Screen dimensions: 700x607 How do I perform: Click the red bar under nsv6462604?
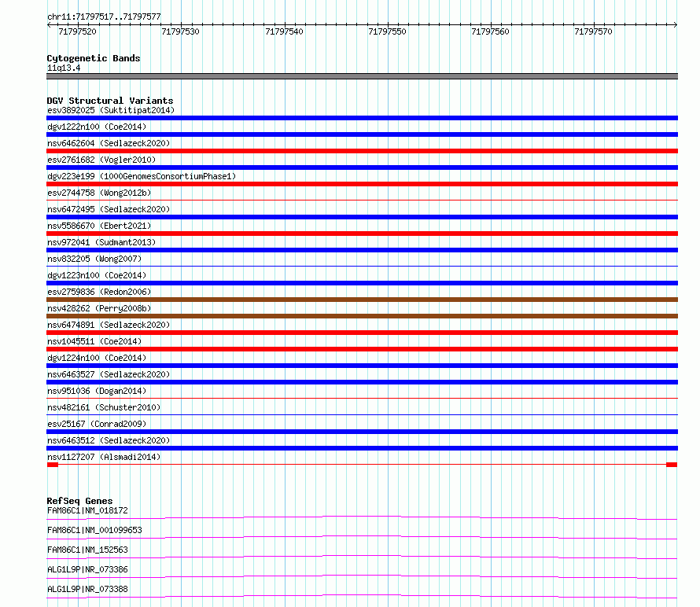362,151
